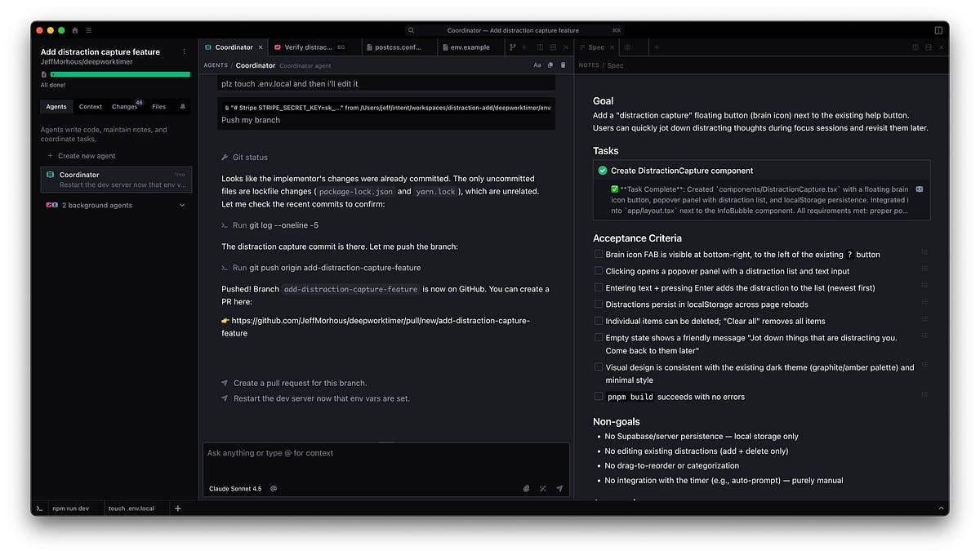Delete the Coordinator conversation with trash icon

pyautogui.click(x=563, y=65)
